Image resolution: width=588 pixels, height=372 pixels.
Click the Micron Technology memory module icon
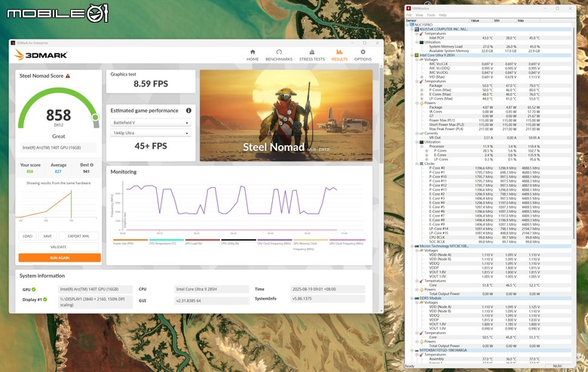tap(417, 246)
